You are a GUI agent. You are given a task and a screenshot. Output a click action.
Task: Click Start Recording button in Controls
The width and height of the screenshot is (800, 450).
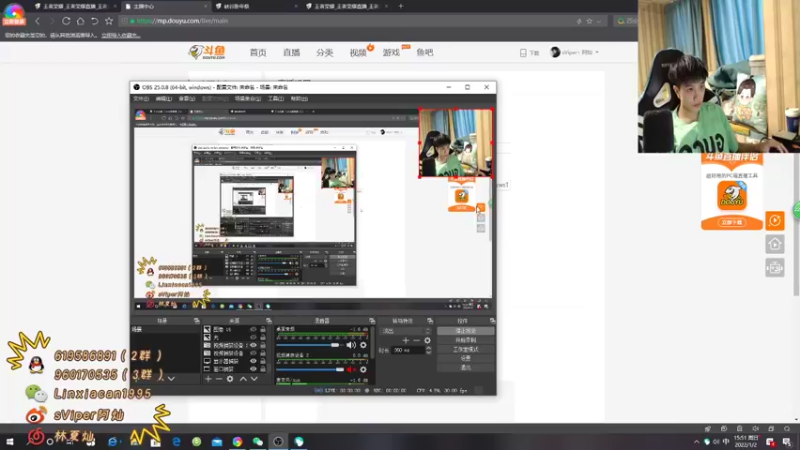pos(465,340)
